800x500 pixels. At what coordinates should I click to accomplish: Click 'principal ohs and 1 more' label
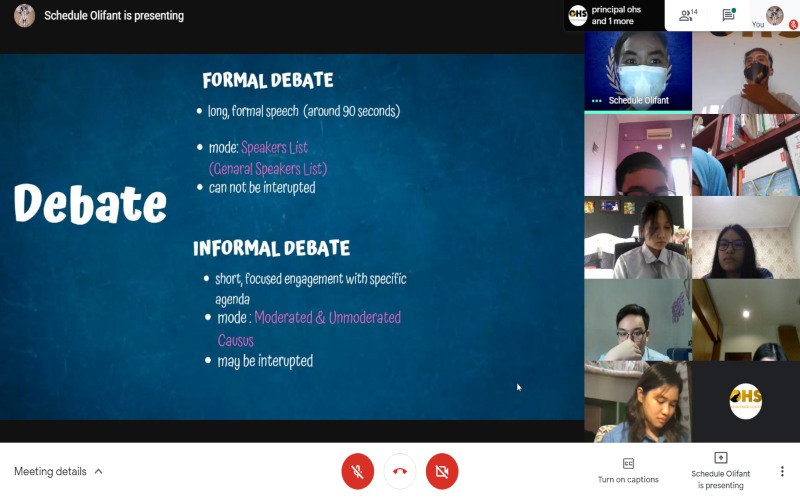(616, 15)
